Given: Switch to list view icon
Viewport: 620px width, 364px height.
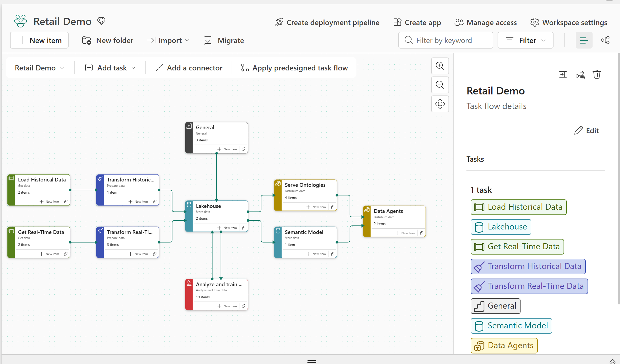Looking at the screenshot, I should pyautogui.click(x=584, y=40).
